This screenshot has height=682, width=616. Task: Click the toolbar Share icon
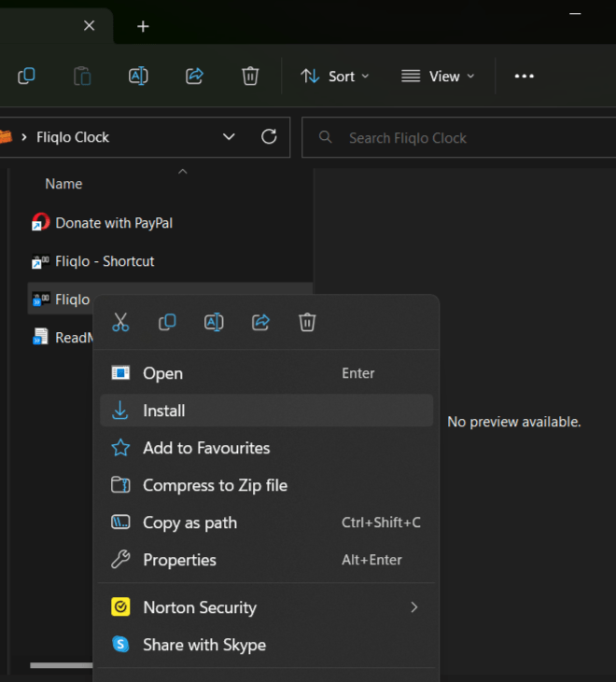coord(194,77)
